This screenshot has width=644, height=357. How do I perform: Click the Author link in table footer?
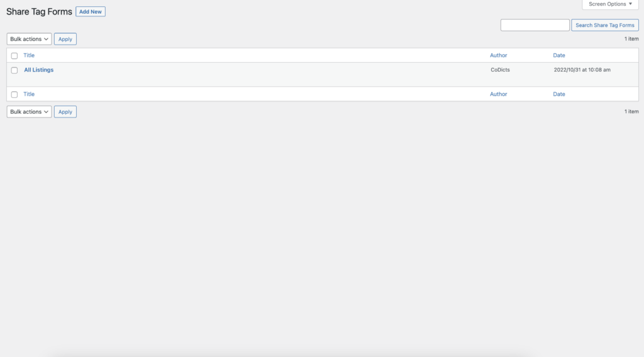[x=498, y=94]
